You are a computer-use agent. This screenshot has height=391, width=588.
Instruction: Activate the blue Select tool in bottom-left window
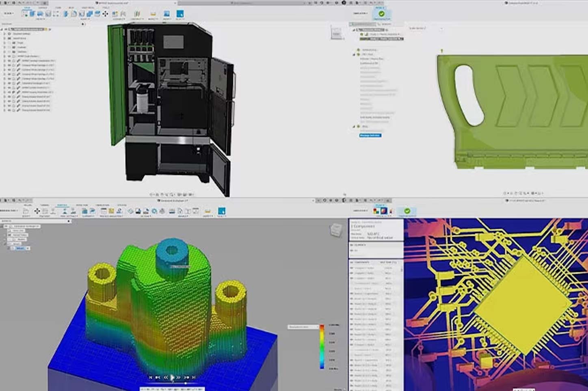(222, 211)
